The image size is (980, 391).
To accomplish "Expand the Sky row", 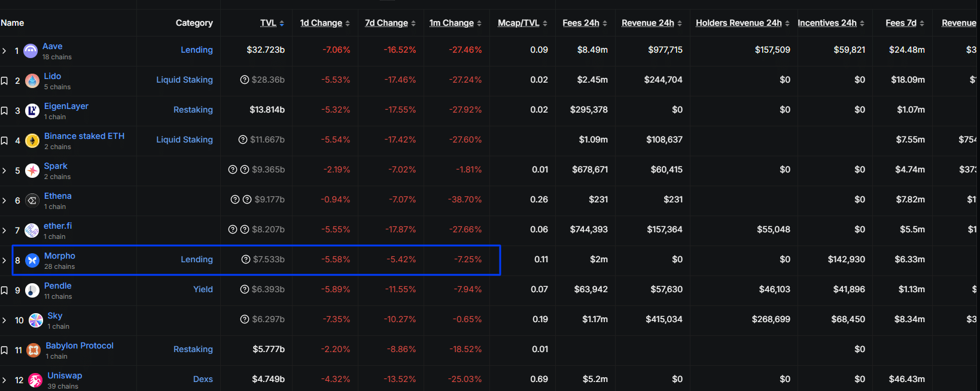I will point(4,320).
